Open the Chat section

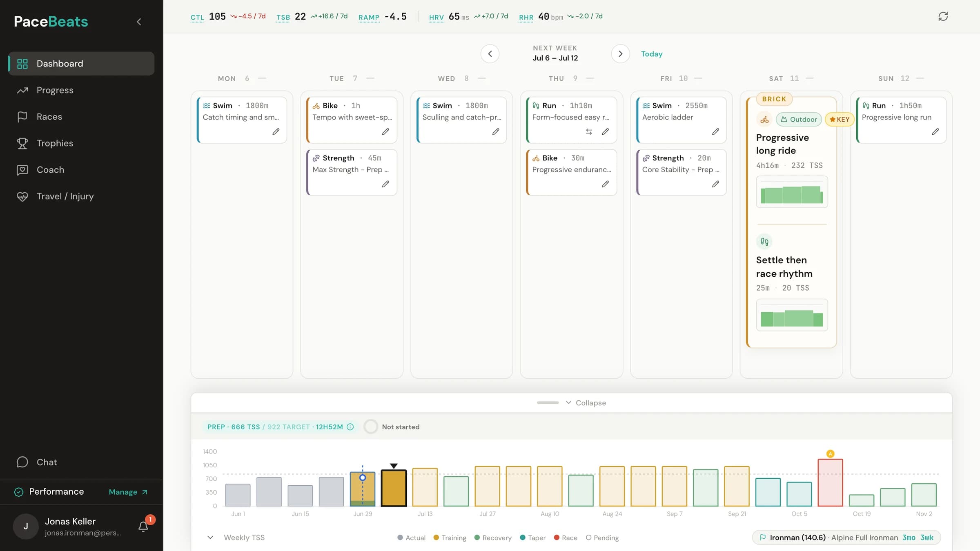(x=81, y=462)
